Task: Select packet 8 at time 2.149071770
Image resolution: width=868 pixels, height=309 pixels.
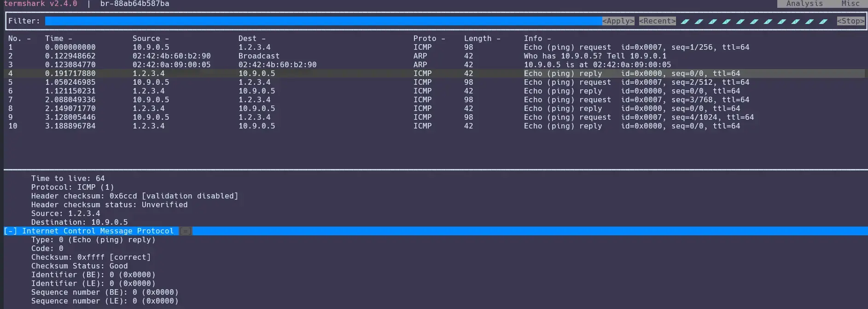Action: (x=434, y=109)
